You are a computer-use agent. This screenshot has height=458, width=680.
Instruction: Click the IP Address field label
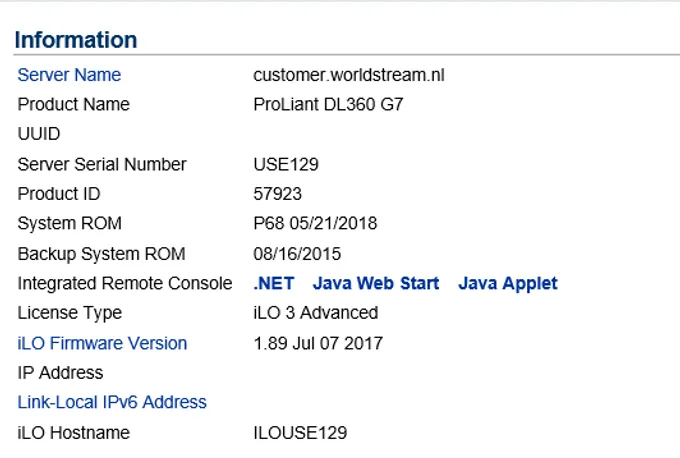coord(60,373)
